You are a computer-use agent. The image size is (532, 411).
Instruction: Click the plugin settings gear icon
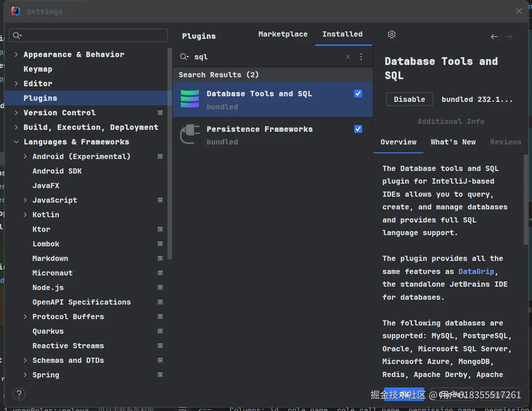[391, 34]
